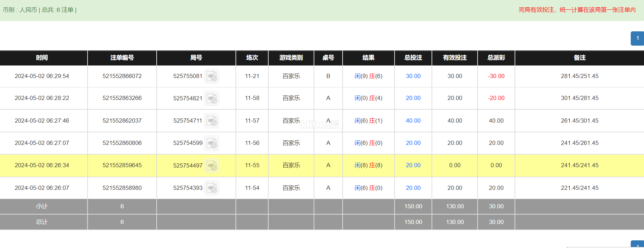This screenshot has height=248, width=644.
Task: Click page 1 button above the table
Action: (637, 38)
